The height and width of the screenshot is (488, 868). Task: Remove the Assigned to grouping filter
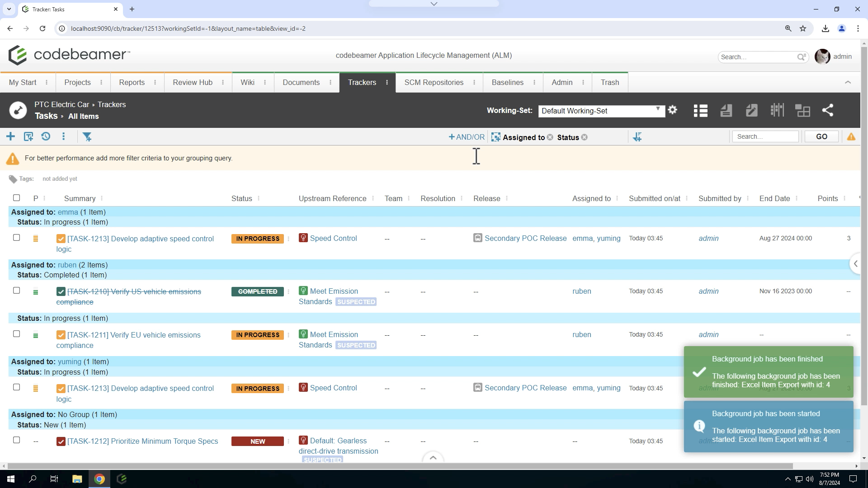click(550, 137)
